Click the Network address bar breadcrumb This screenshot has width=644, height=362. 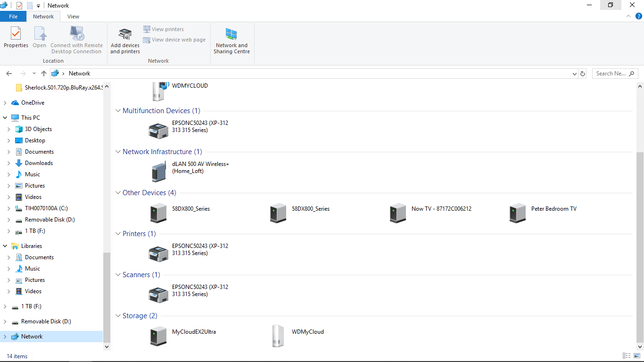pos(79,74)
